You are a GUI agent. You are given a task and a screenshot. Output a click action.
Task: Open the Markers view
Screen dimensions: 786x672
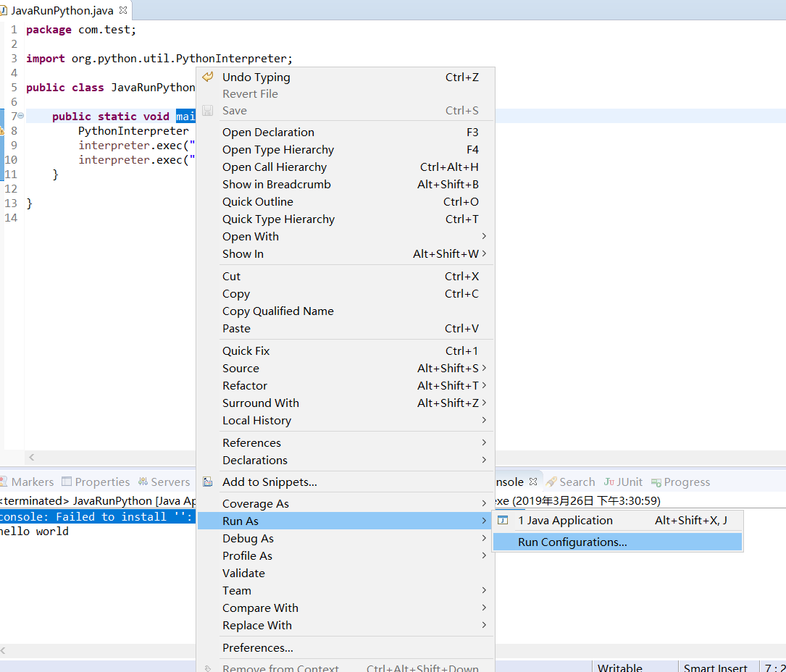click(31, 482)
